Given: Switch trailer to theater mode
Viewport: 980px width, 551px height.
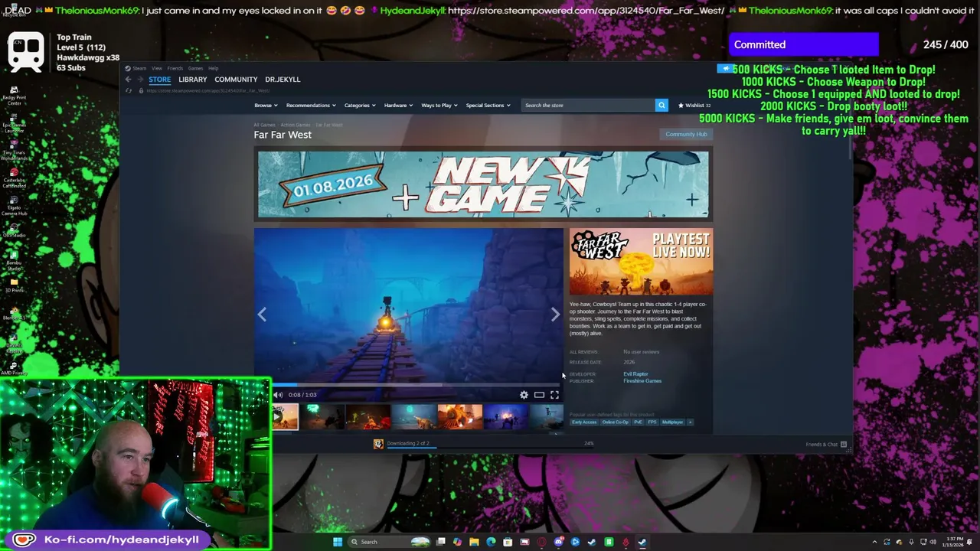Looking at the screenshot, I should [x=539, y=395].
